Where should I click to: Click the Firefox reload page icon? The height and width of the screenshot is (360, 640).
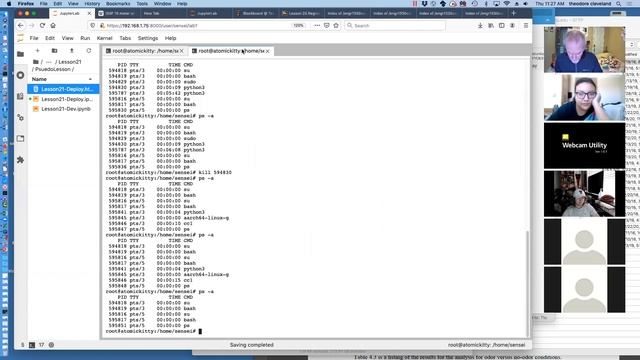42,25
